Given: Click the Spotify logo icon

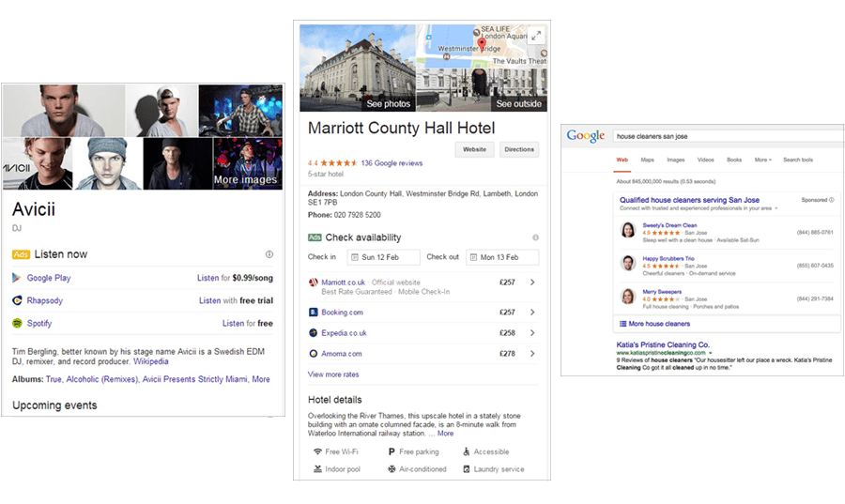Looking at the screenshot, I should 17,323.
